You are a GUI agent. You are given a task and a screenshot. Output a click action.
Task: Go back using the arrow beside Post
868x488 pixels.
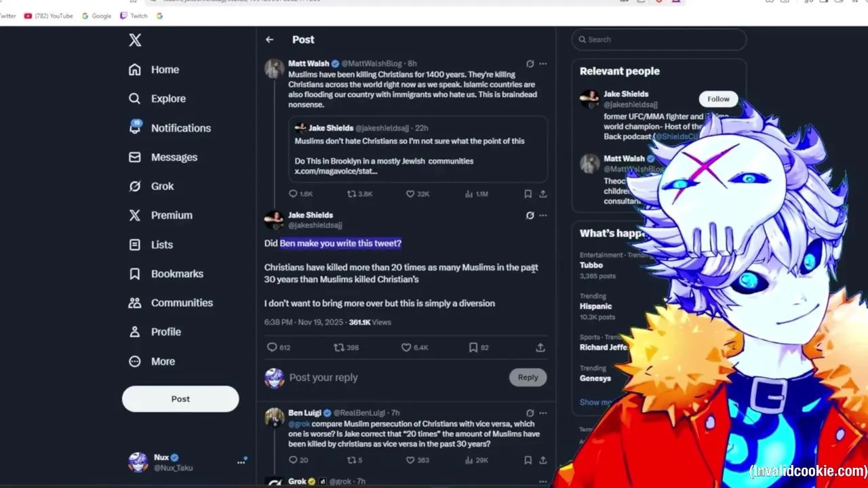coord(270,40)
